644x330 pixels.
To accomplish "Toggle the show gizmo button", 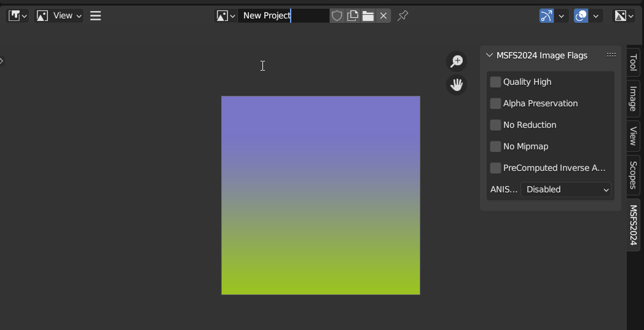I will 546,15.
